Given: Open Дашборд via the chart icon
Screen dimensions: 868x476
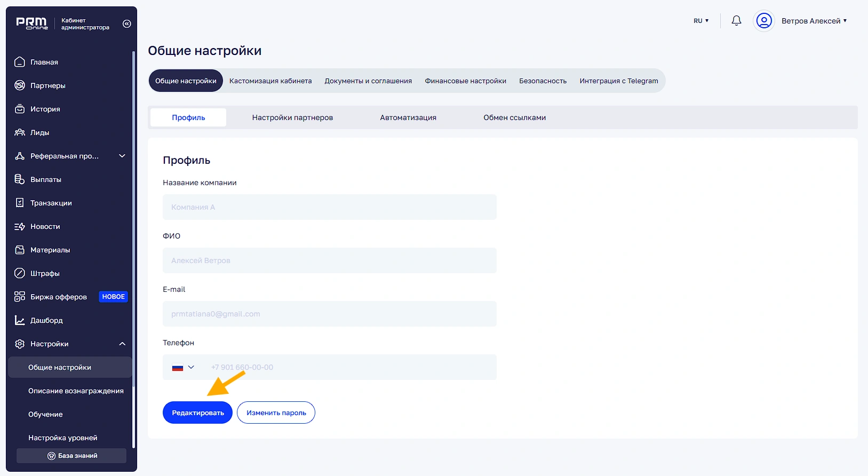Looking at the screenshot, I should tap(20, 320).
